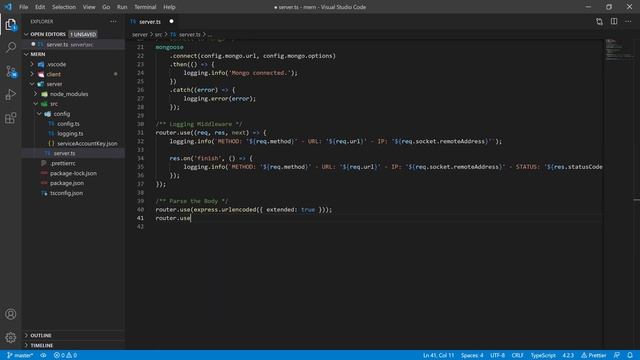The image size is (640, 360).
Task: Change line endings via CRLF item
Action: point(518,355)
